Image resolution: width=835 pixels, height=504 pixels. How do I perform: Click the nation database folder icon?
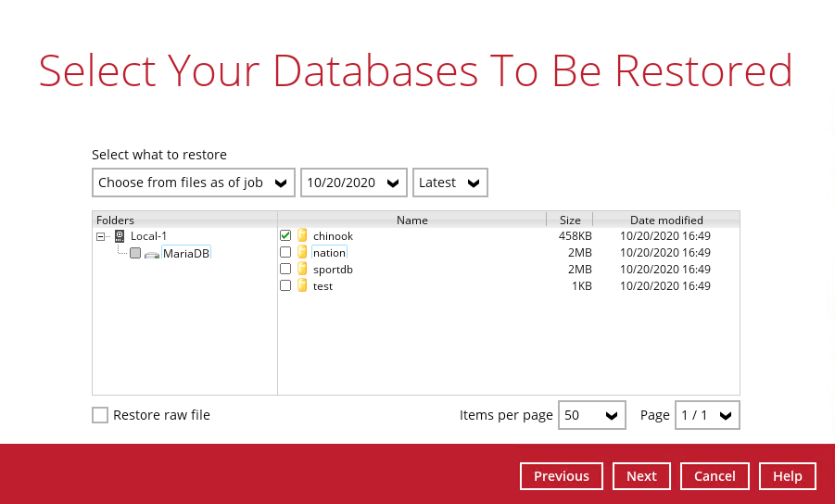pos(302,253)
